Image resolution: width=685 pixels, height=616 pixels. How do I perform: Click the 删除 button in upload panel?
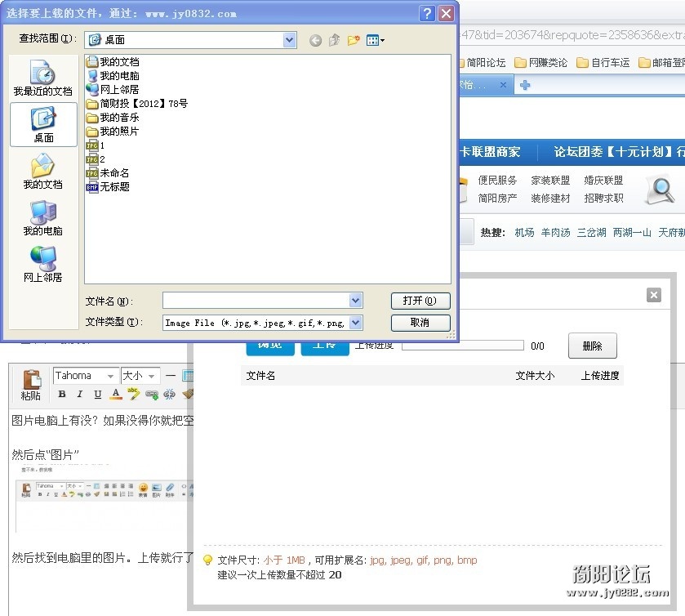pyautogui.click(x=593, y=346)
